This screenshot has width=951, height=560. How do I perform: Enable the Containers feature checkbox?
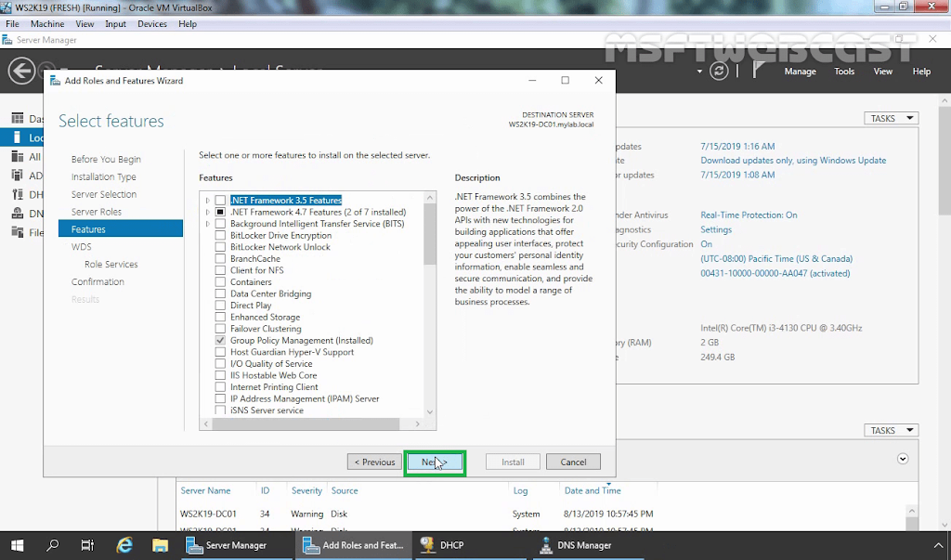220,282
